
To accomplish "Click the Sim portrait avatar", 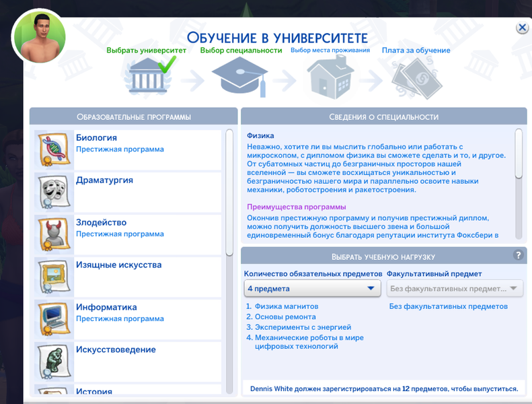I will [x=39, y=36].
